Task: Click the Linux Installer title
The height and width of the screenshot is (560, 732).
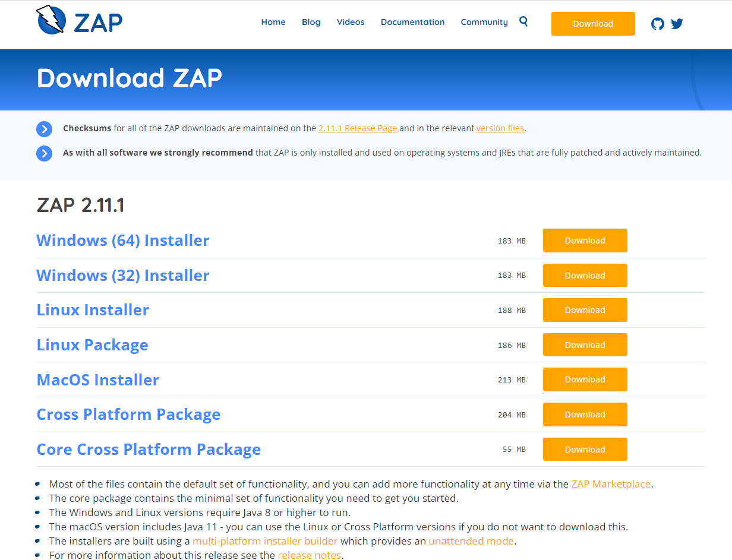Action: pos(93,310)
